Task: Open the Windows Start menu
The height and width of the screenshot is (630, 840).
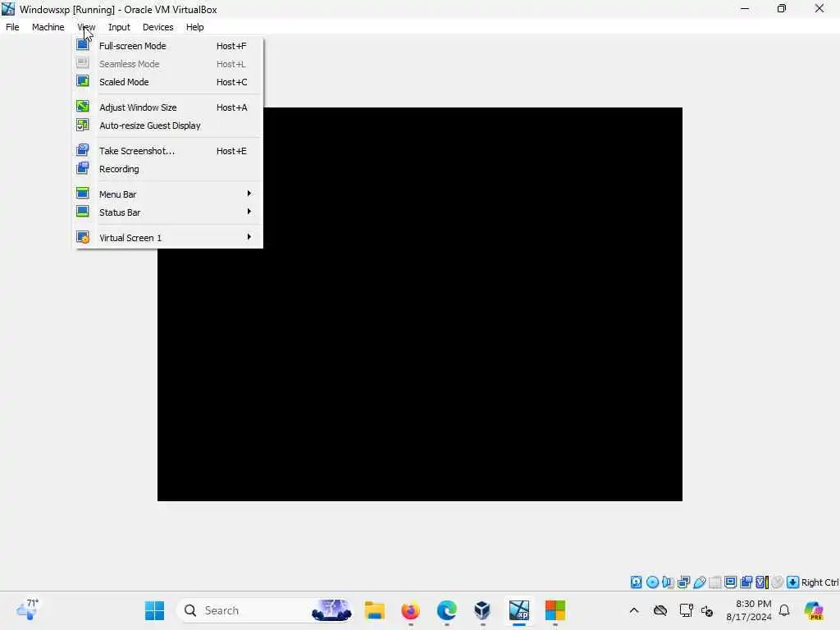Action: [x=155, y=610]
